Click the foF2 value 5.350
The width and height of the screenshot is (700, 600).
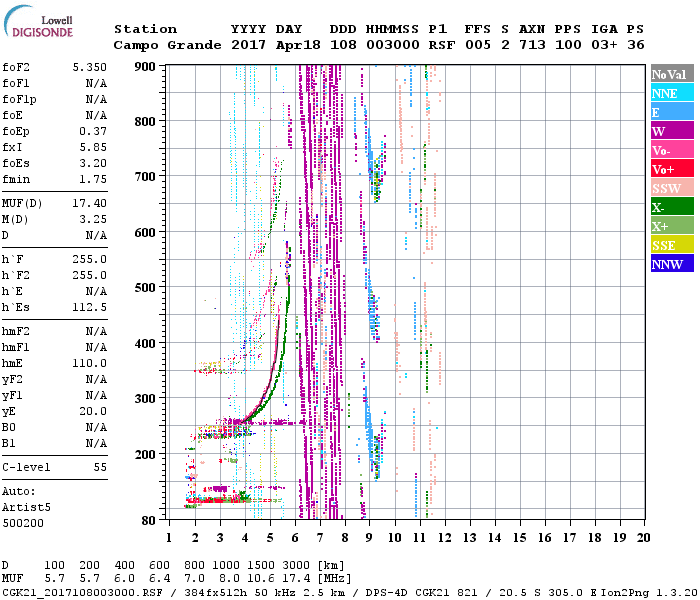[x=89, y=67]
